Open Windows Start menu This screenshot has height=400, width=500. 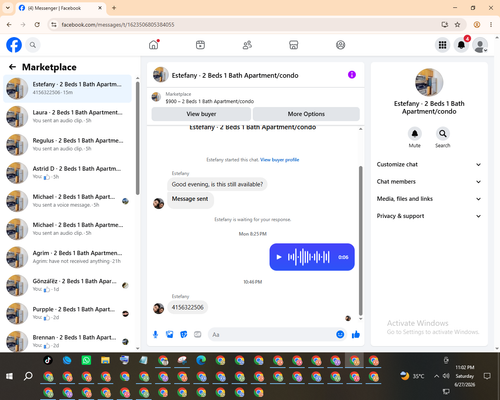click(9, 376)
